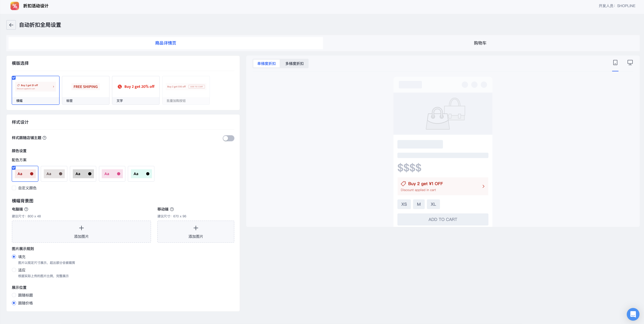Click the discount app percent logo
644x324 pixels.
coord(15,6)
